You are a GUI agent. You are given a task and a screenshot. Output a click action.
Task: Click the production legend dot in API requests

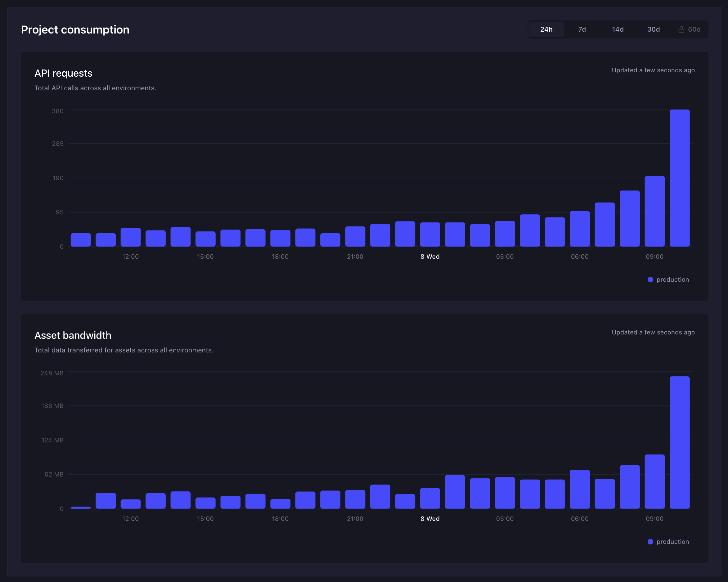point(650,280)
